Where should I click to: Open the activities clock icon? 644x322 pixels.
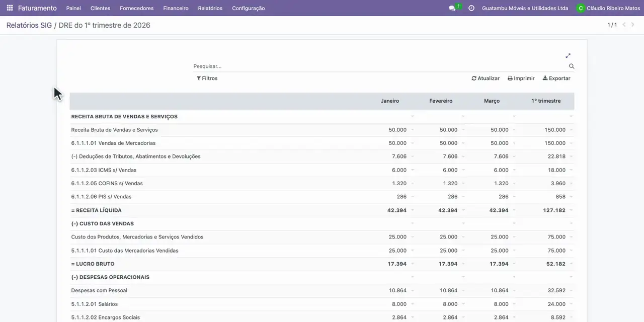point(471,8)
